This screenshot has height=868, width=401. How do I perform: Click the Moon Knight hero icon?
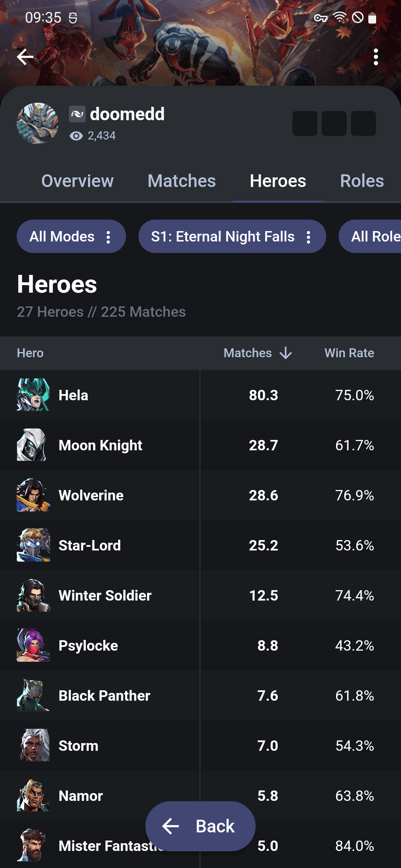[x=33, y=445]
